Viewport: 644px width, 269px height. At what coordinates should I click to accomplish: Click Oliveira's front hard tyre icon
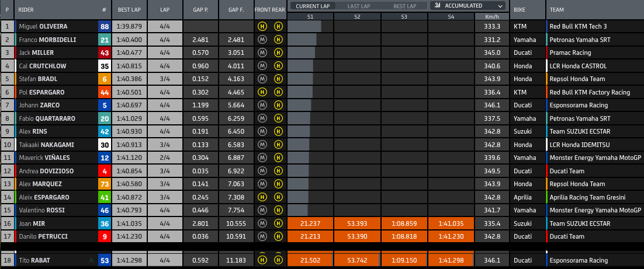262,27
